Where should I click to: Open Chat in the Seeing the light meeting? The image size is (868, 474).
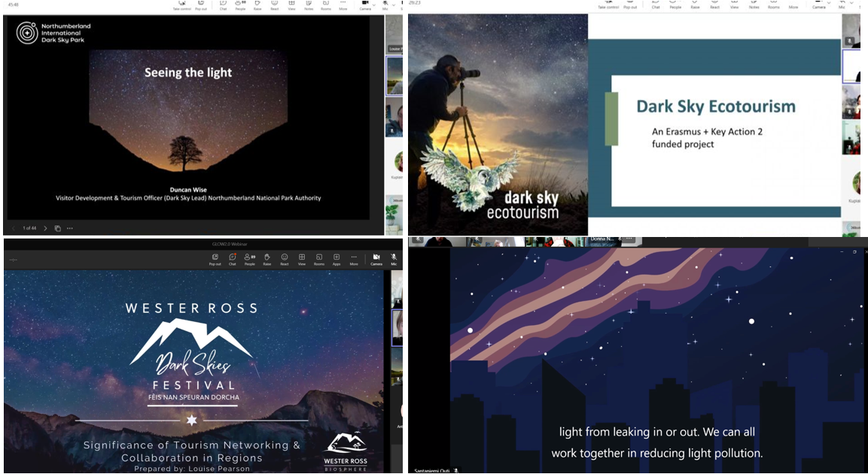(223, 5)
